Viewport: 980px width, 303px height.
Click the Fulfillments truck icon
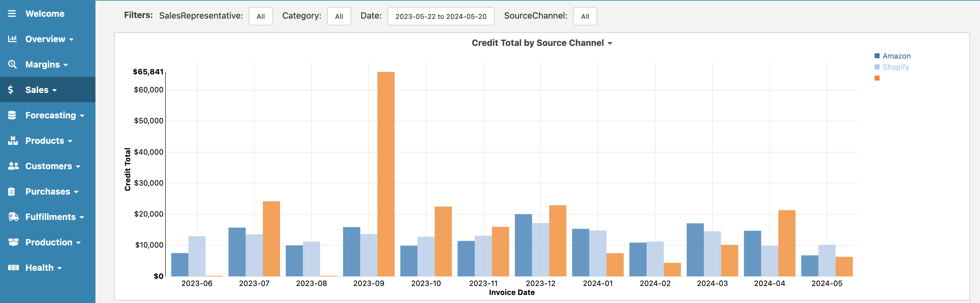(13, 217)
